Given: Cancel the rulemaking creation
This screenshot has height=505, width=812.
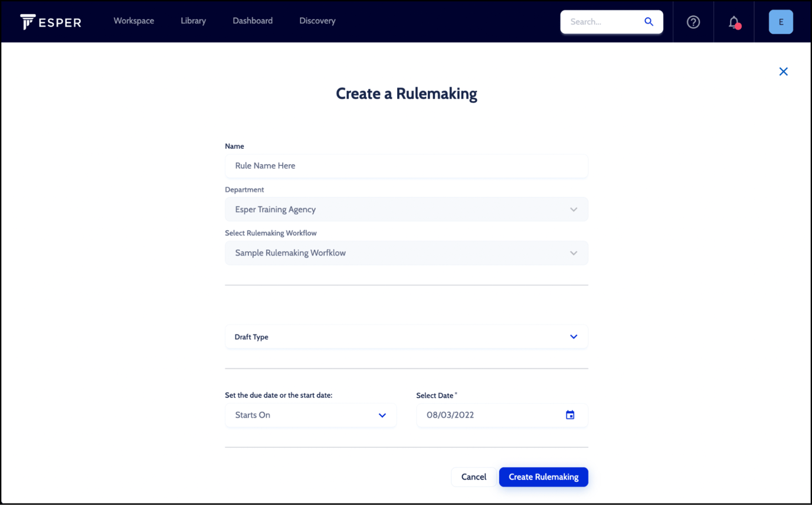Looking at the screenshot, I should pos(473,477).
